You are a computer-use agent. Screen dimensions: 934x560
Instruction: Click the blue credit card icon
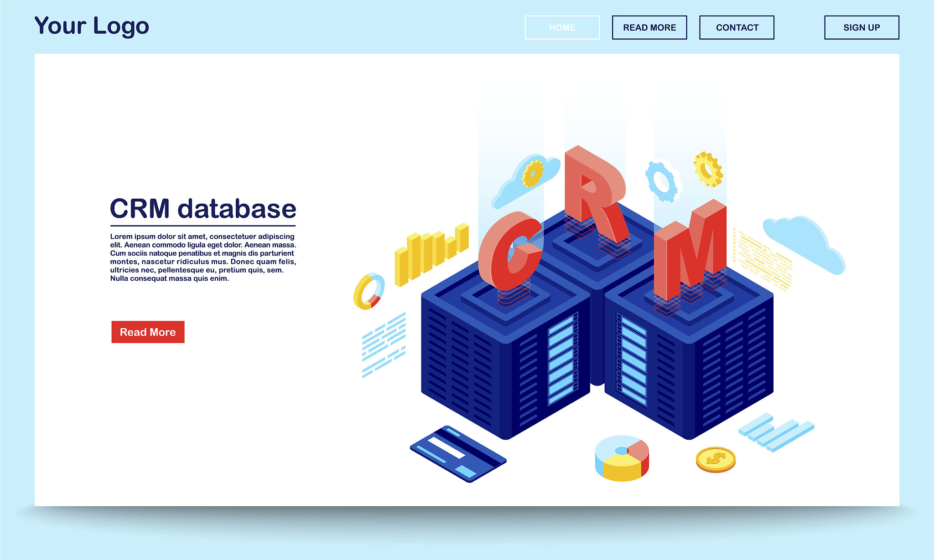click(458, 454)
